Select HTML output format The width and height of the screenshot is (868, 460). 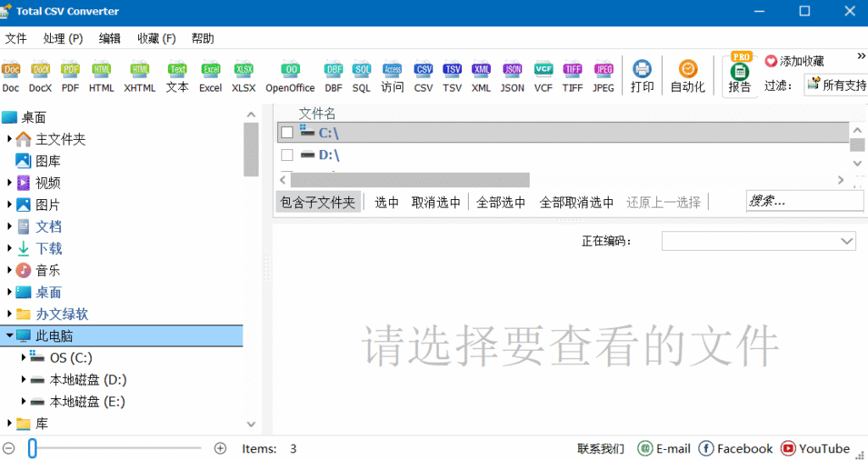click(x=102, y=76)
